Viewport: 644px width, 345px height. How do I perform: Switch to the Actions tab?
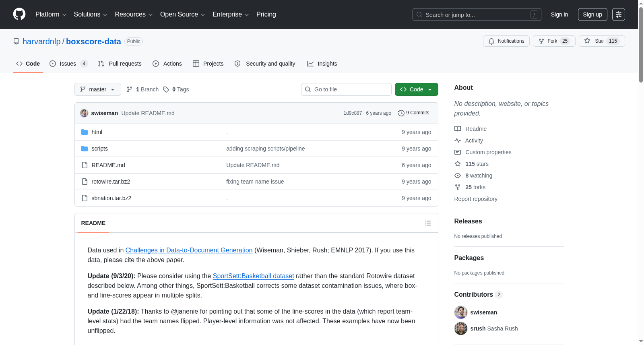[x=167, y=64]
